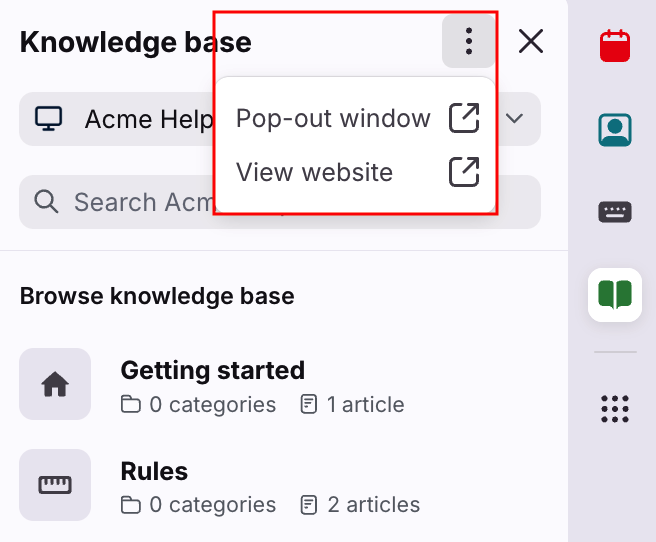The image size is (656, 542).
Task: Close the Knowledge base panel
Action: pyautogui.click(x=530, y=42)
